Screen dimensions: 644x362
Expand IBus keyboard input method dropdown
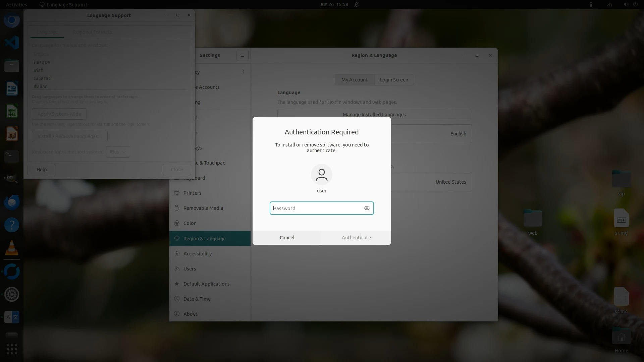click(x=118, y=152)
